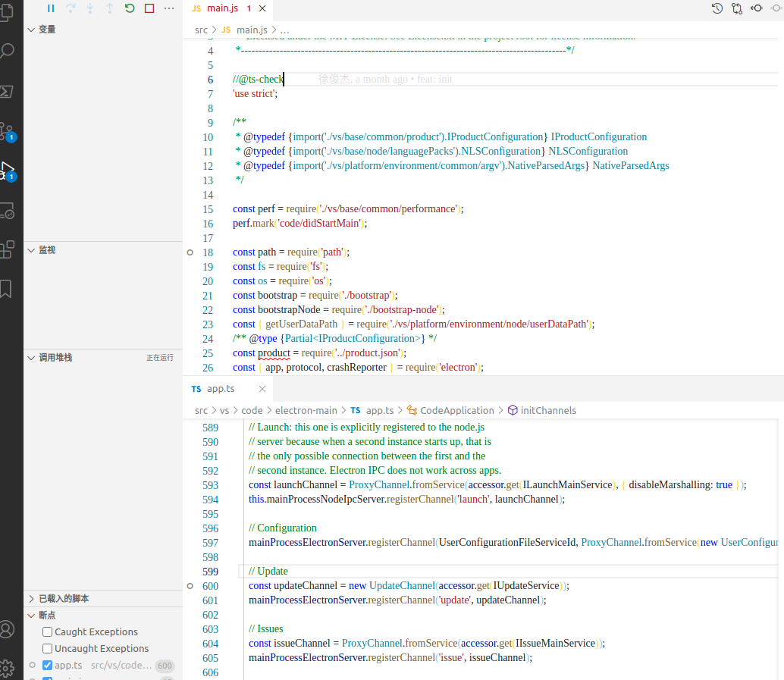Click the compare changes icon in editor toolbar
The height and width of the screenshot is (680, 784).
pos(737,8)
